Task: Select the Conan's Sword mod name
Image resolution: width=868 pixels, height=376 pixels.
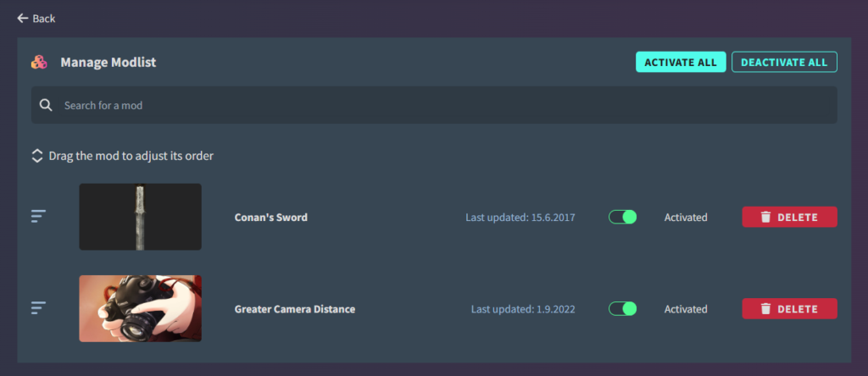Action: click(x=271, y=218)
